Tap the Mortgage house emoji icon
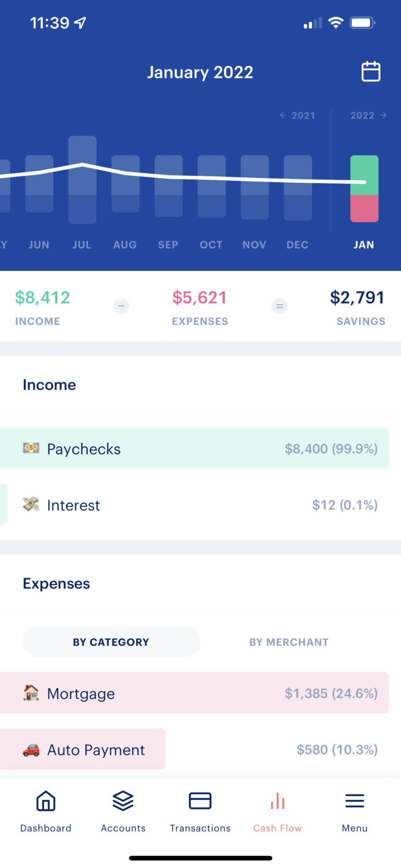Image resolution: width=401 pixels, height=868 pixels. coord(31,693)
